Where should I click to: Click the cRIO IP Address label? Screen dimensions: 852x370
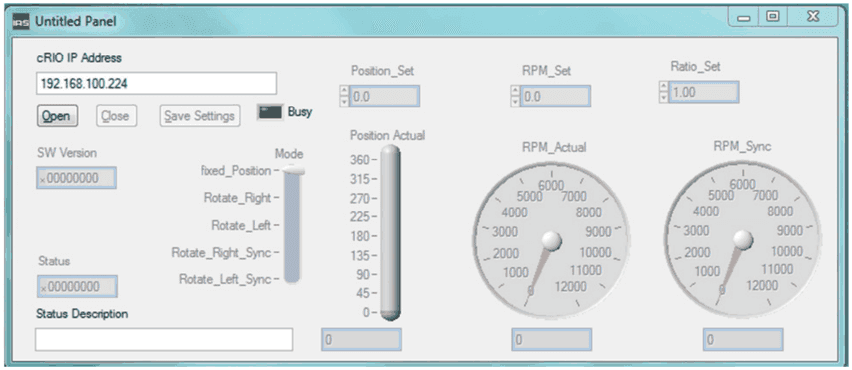(79, 58)
